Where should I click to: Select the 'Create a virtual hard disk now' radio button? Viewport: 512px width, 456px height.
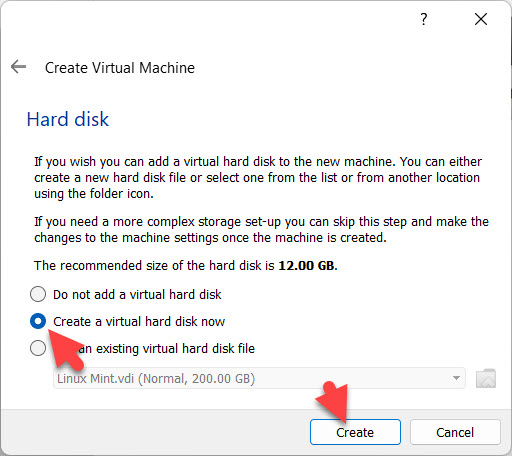(38, 321)
